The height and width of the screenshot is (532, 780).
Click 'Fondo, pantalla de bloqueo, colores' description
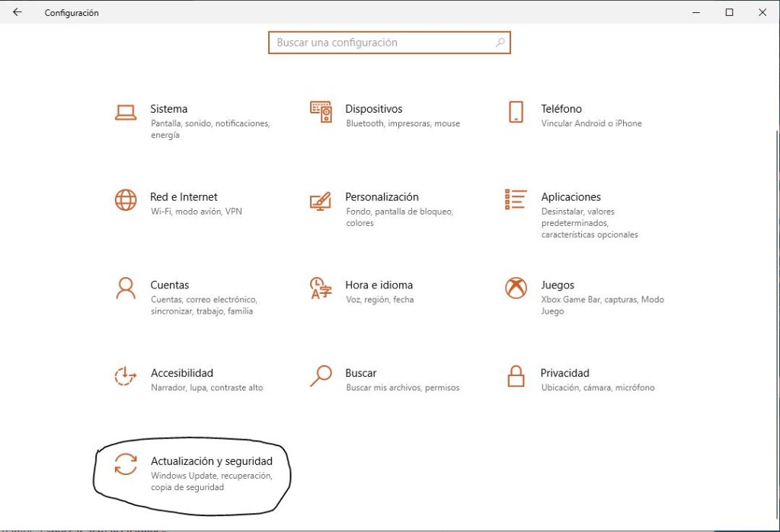(x=399, y=217)
